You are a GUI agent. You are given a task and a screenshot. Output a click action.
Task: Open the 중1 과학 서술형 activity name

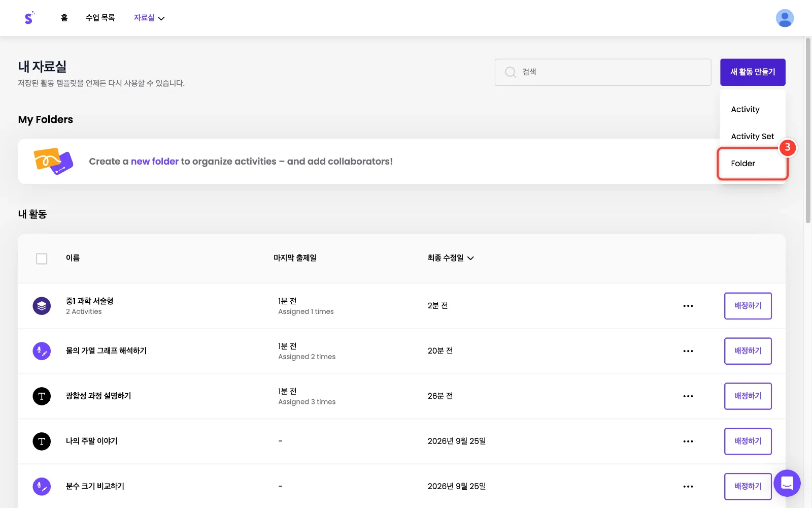[x=90, y=301]
